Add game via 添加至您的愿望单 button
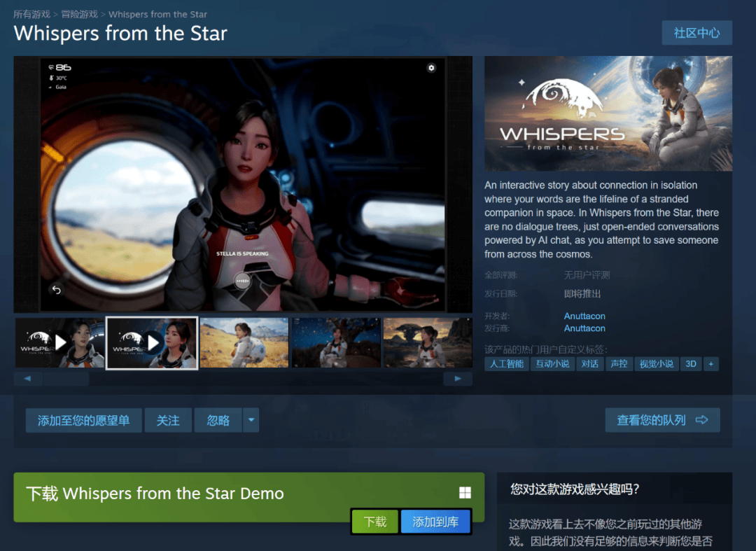The image size is (756, 551). pyautogui.click(x=83, y=420)
